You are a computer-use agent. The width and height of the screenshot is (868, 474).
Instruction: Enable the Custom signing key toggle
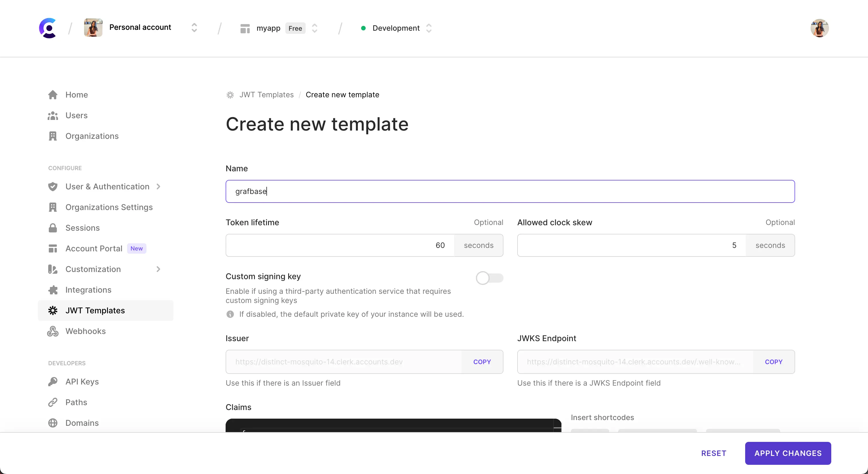489,277
